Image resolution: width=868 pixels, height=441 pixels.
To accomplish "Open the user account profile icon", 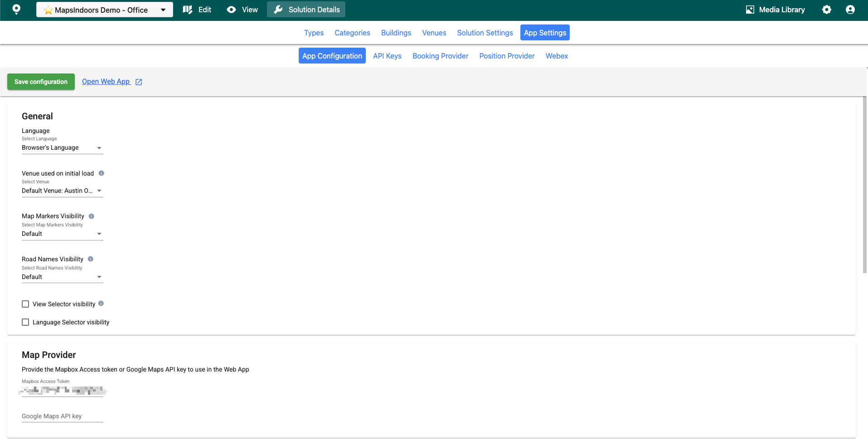I will 850,10.
